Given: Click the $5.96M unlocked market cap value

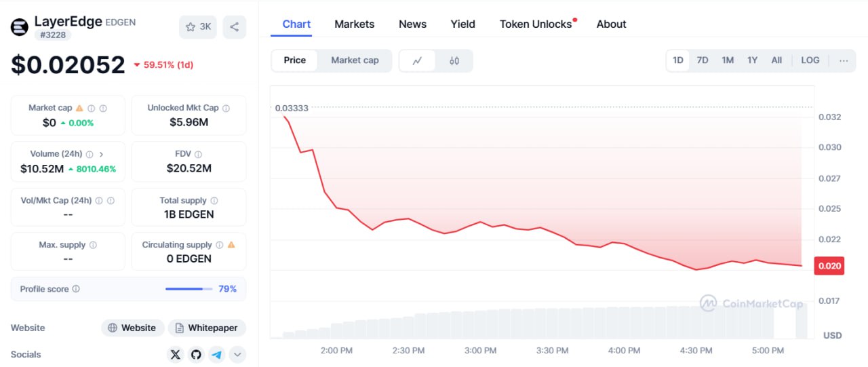Looking at the screenshot, I should pyautogui.click(x=189, y=122).
